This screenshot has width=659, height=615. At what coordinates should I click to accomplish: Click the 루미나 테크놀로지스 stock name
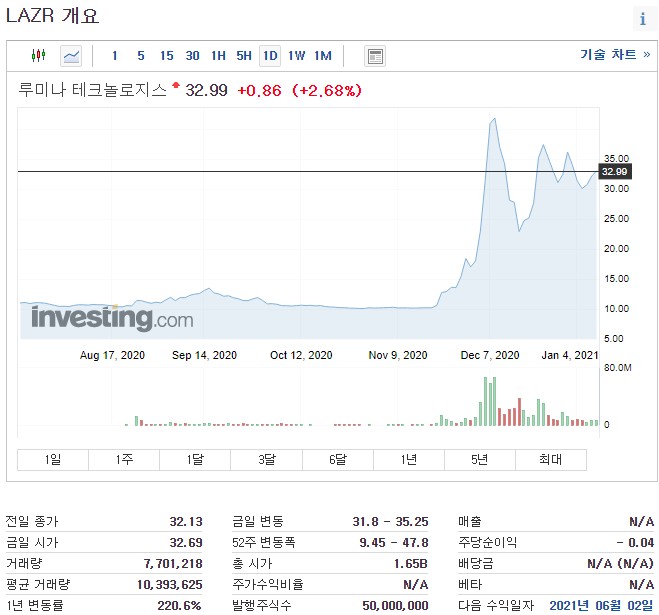(92, 90)
